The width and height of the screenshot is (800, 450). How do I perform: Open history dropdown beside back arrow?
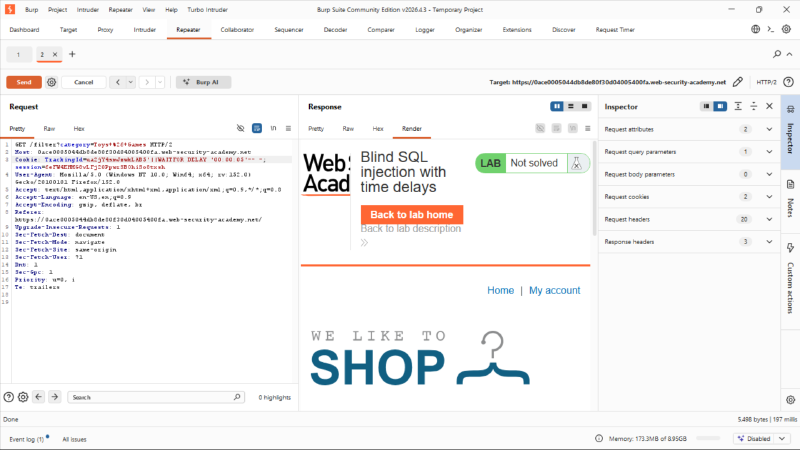131,82
